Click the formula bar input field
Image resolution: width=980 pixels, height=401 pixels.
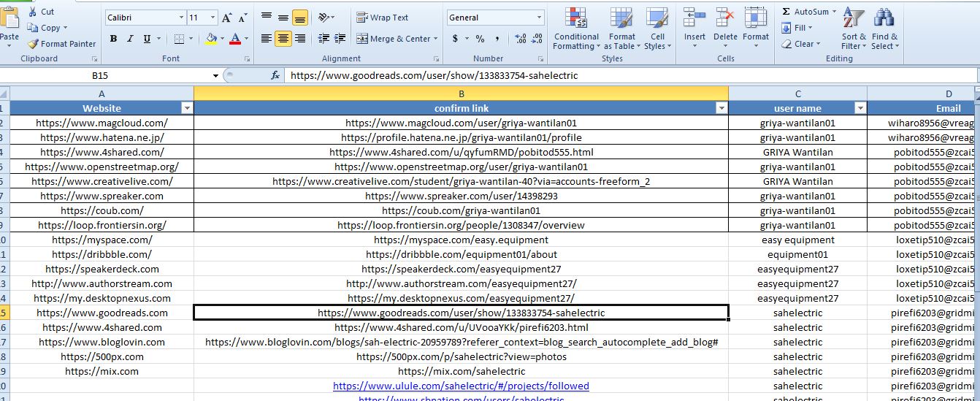(628, 75)
